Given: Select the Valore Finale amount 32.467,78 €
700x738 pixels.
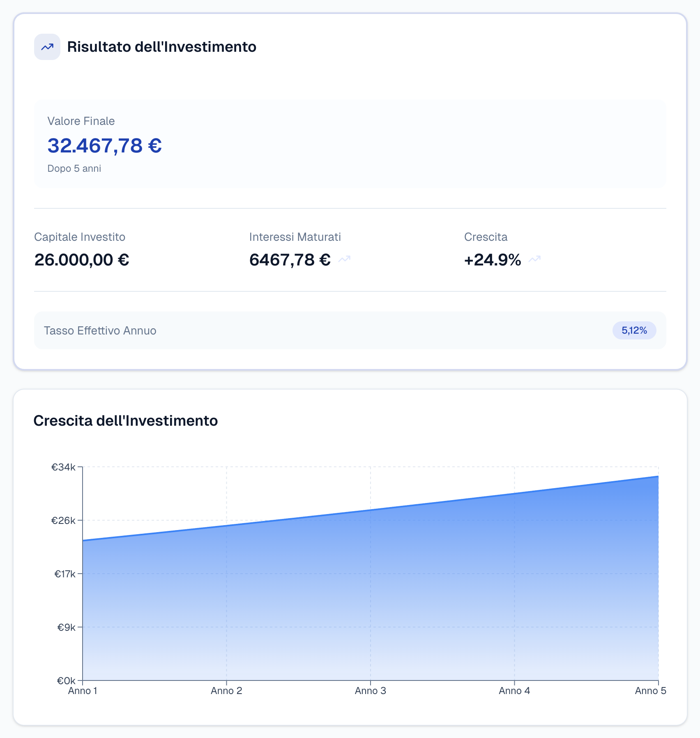Looking at the screenshot, I should click(105, 145).
